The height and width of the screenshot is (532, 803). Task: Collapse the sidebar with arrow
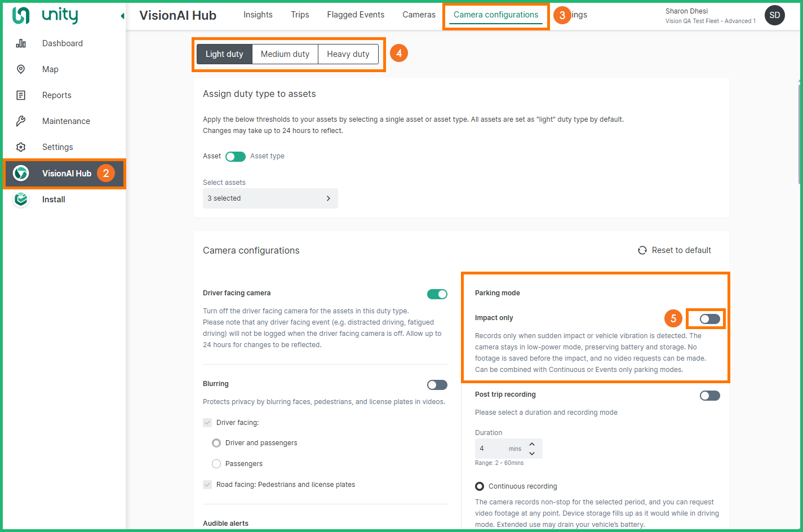pyautogui.click(x=122, y=16)
